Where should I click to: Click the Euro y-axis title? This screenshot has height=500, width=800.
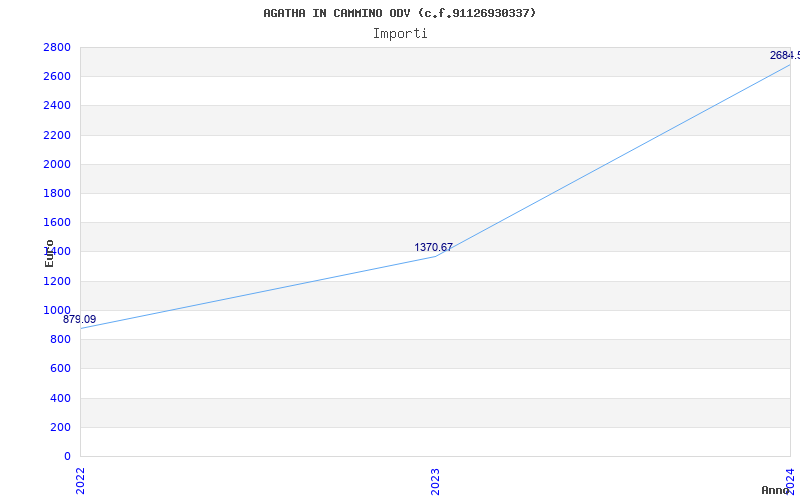click(49, 253)
